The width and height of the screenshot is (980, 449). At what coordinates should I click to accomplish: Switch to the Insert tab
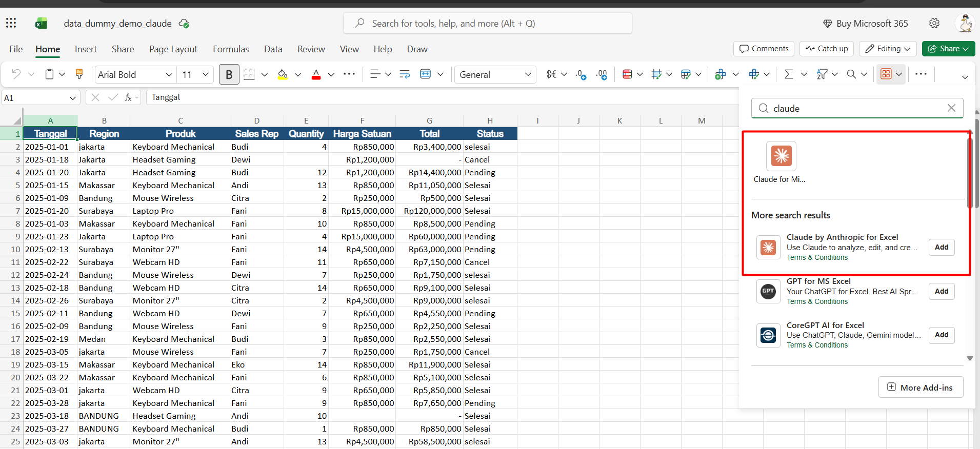pyautogui.click(x=86, y=49)
